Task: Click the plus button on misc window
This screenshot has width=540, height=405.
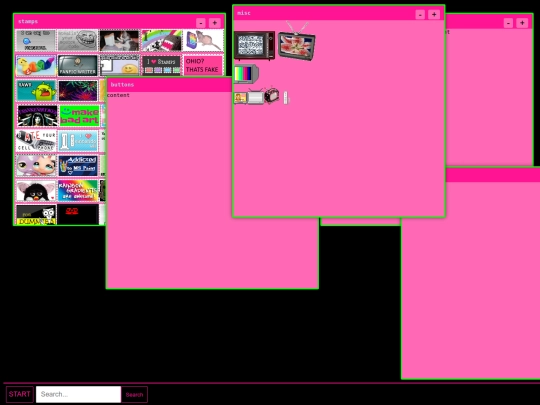Action: (x=434, y=14)
